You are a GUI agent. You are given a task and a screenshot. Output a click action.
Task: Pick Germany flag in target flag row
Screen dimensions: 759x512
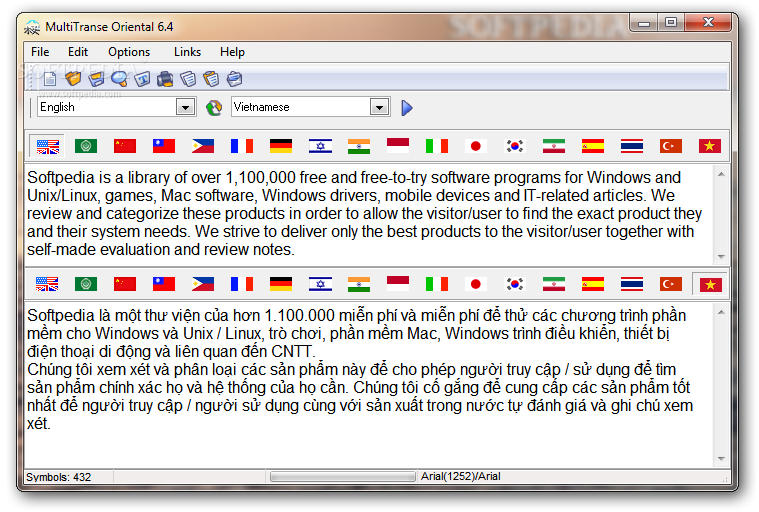pyautogui.click(x=281, y=284)
